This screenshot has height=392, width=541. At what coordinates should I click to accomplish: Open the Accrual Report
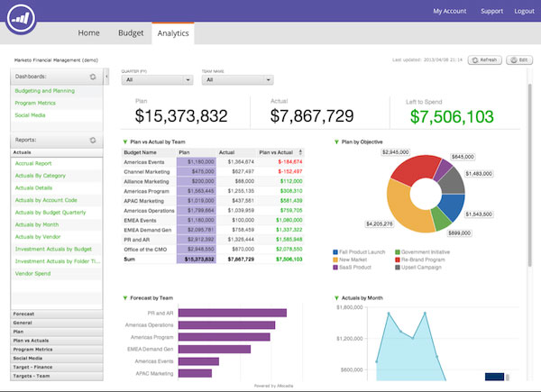(33, 163)
